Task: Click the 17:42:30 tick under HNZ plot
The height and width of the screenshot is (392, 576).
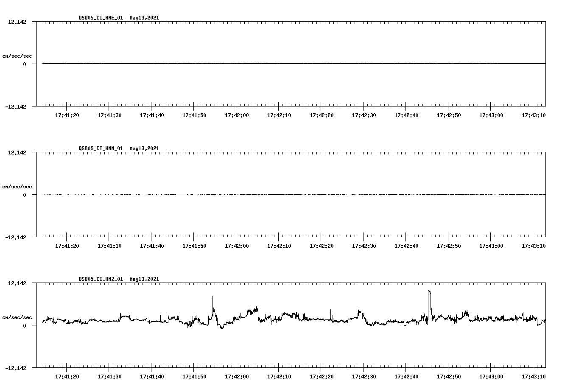Action: pyautogui.click(x=363, y=376)
